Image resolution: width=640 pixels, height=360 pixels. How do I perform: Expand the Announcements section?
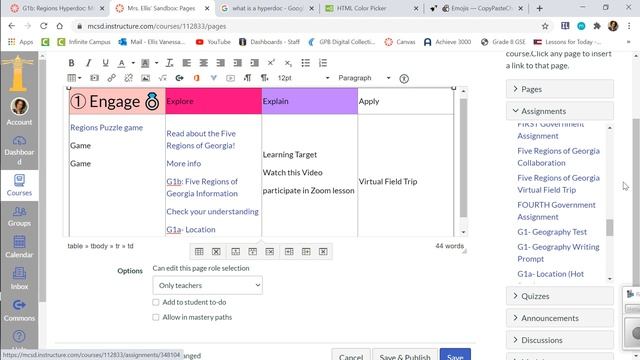click(560, 318)
